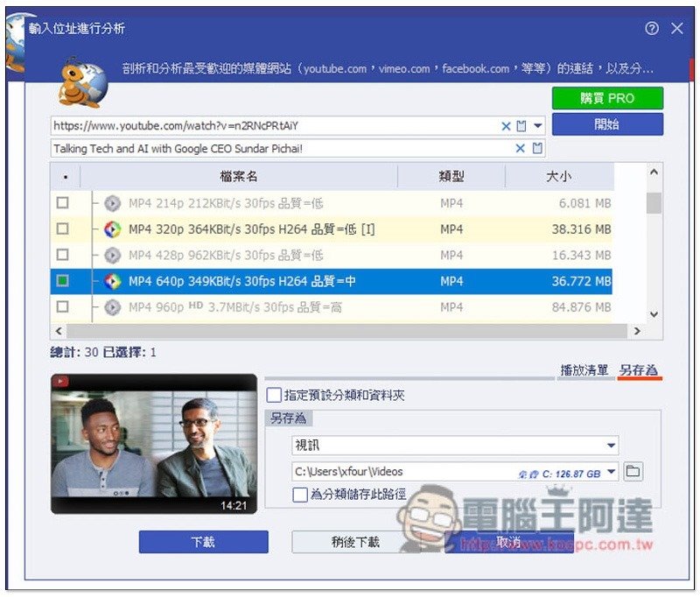Enable 為分類儲存此路徑 checkbox
Image resolution: width=700 pixels, height=597 pixels.
point(300,495)
